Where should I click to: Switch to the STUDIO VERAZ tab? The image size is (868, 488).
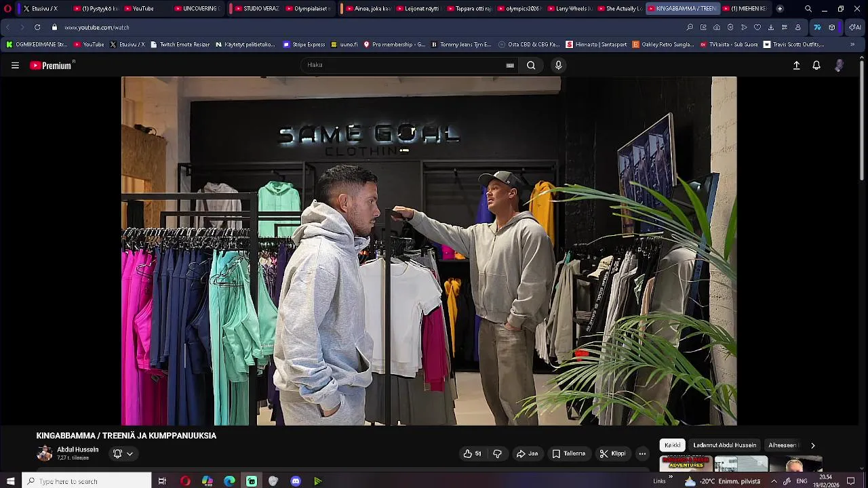(256, 9)
